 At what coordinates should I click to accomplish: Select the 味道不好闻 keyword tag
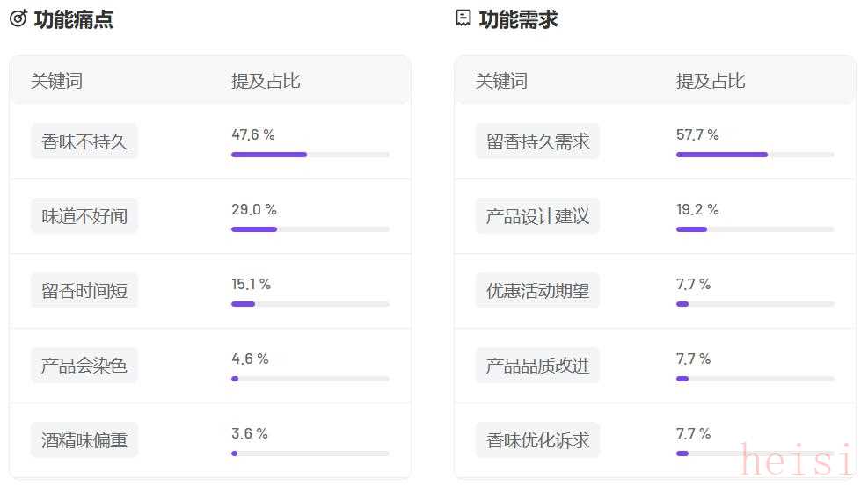tap(84, 216)
